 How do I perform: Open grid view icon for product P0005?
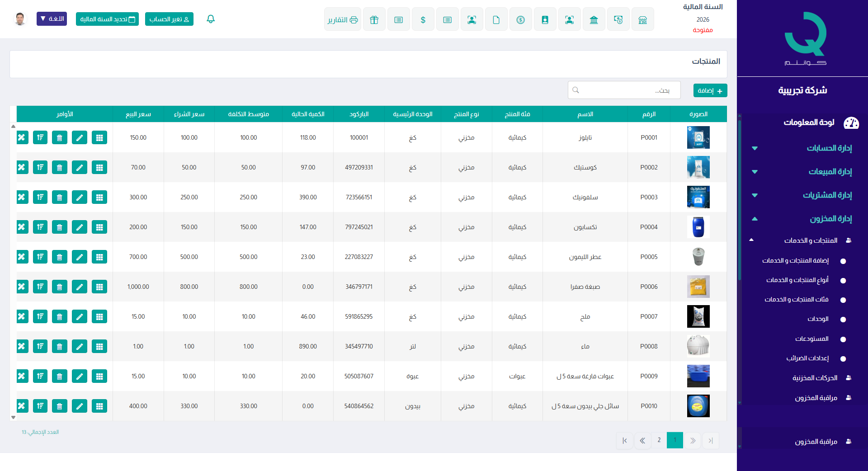[99, 257]
